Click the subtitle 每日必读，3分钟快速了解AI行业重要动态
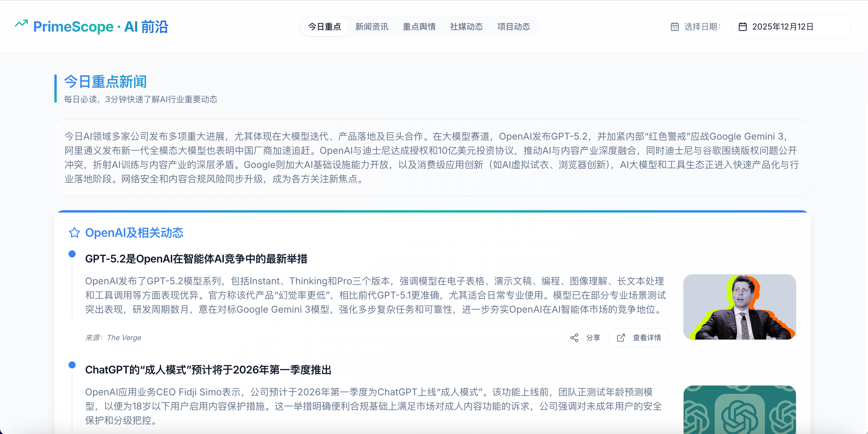Viewport: 868px width, 434px height. point(141,99)
